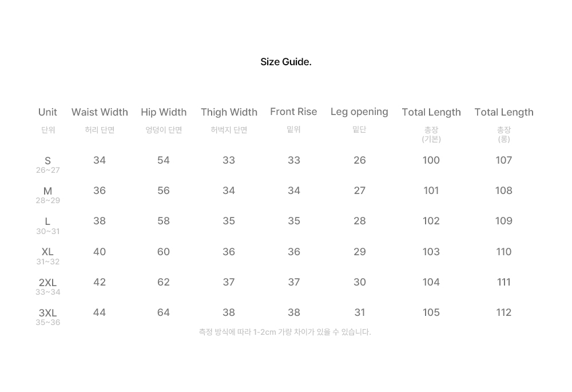Click the L size label
Screen dimensions: 572x392
click(x=47, y=221)
